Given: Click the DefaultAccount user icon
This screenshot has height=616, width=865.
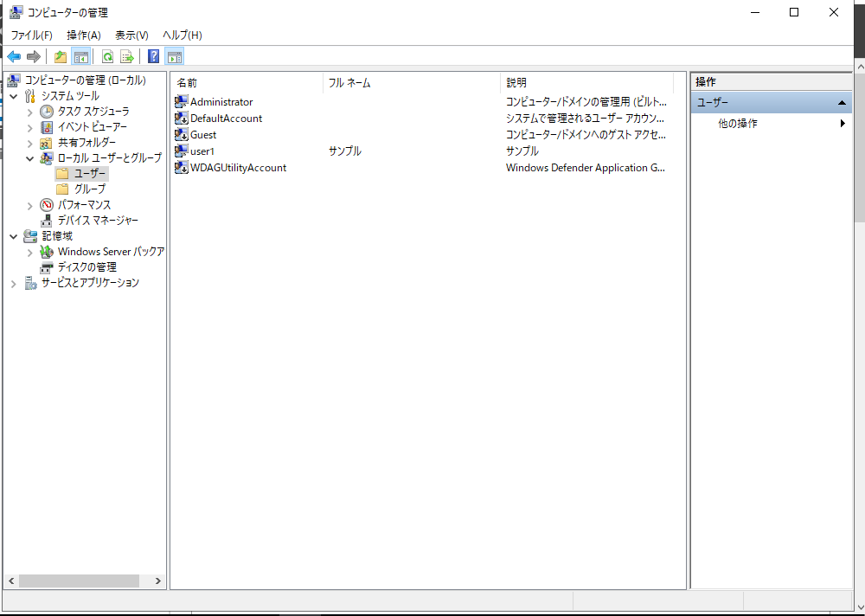Looking at the screenshot, I should pos(182,119).
